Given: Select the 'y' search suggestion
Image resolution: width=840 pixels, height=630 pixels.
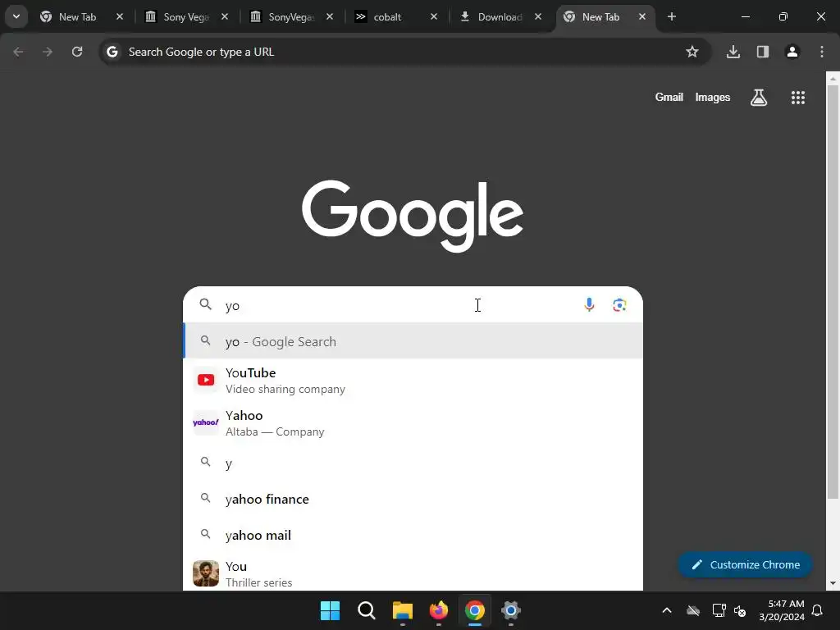Looking at the screenshot, I should pyautogui.click(x=413, y=463).
